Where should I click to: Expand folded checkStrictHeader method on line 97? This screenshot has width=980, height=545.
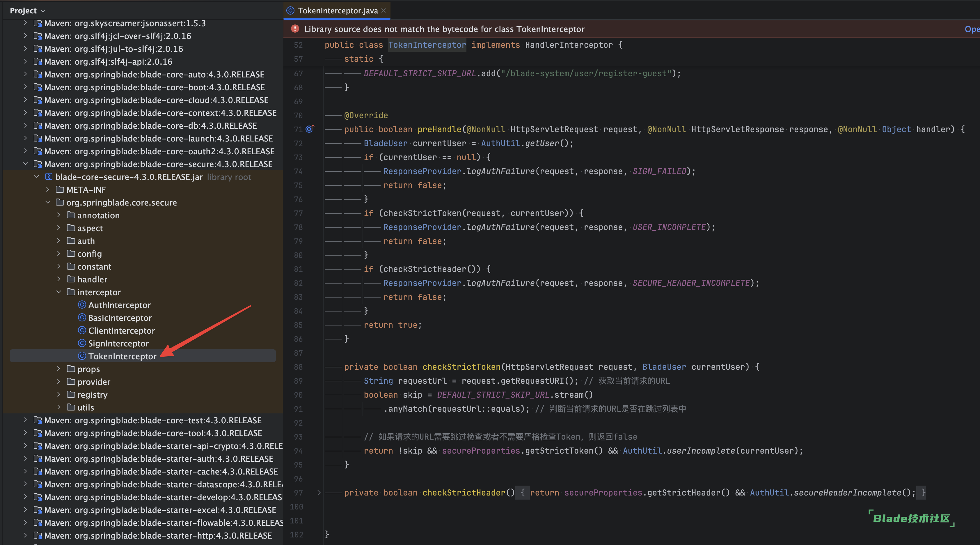(x=319, y=493)
